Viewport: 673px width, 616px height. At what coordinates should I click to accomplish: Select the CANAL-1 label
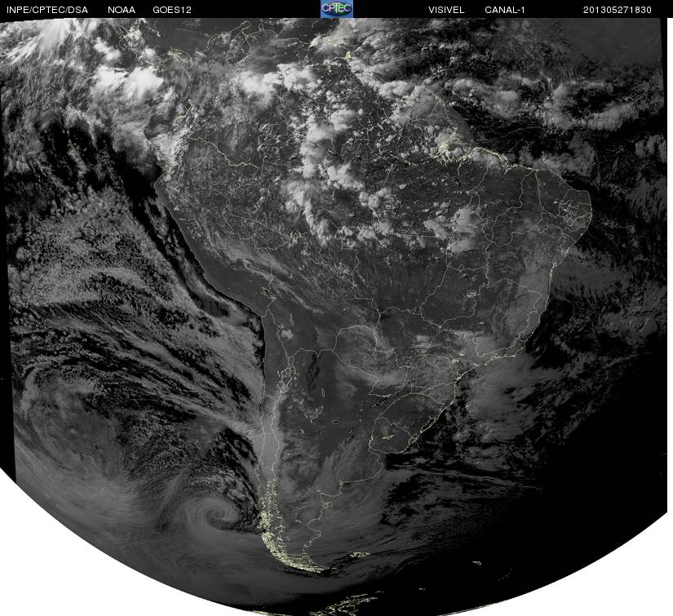505,10
